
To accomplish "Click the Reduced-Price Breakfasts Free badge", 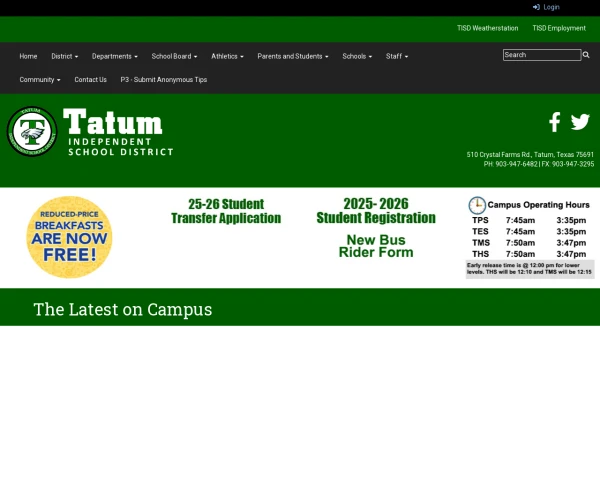I will (x=69, y=237).
